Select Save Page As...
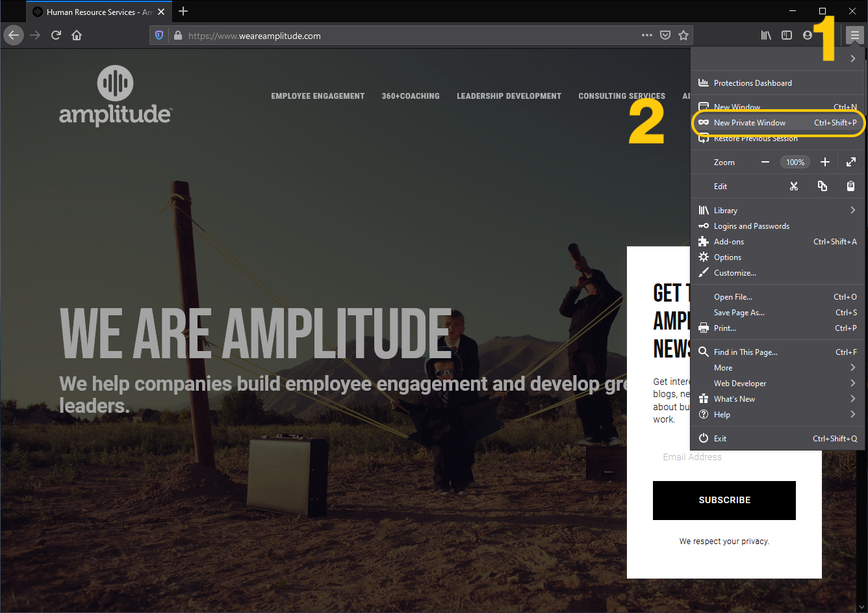Image resolution: width=868 pixels, height=613 pixels. click(776, 312)
